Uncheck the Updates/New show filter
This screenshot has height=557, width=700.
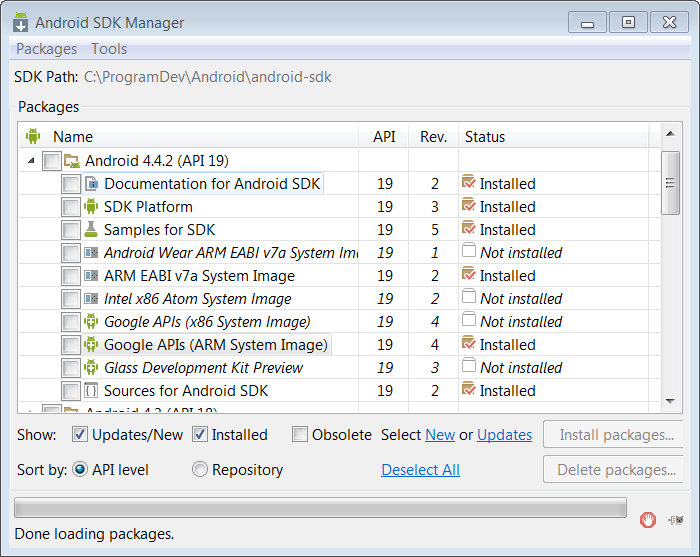coord(80,435)
